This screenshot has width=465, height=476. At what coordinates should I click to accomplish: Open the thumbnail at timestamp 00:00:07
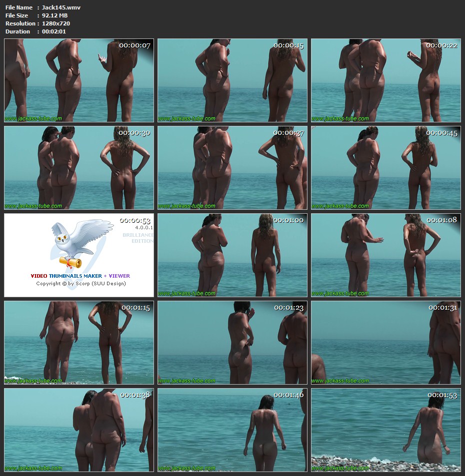(x=79, y=80)
